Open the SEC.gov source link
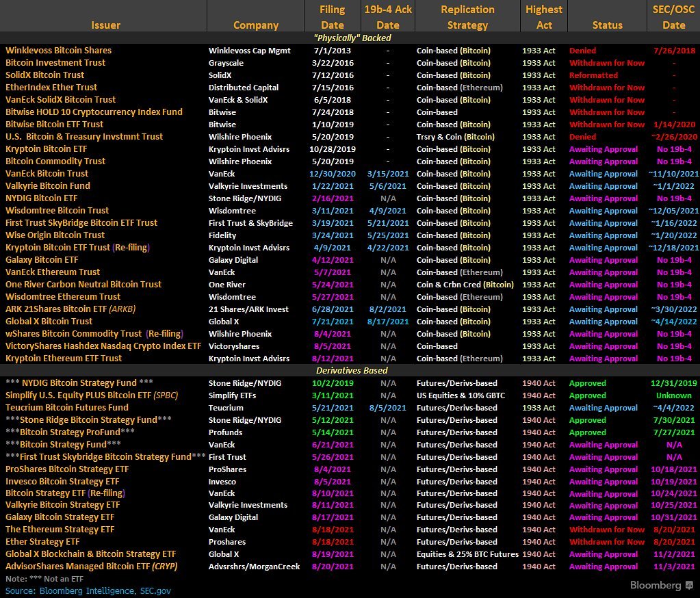This screenshot has width=700, height=598. point(155,591)
